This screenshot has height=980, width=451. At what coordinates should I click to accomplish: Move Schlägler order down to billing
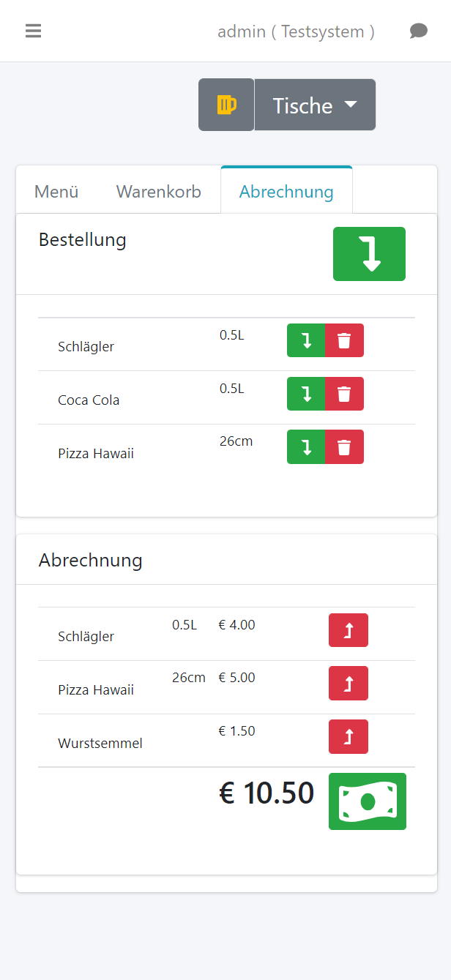coord(306,340)
